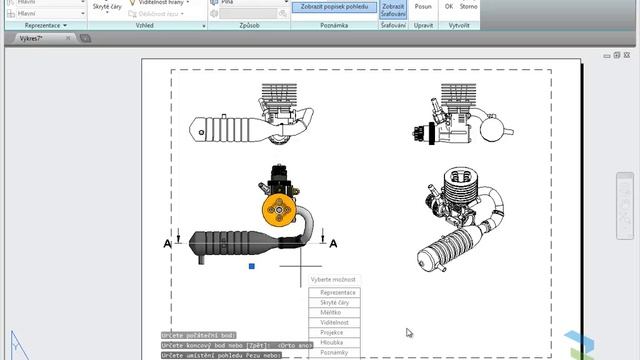Choose Hloubka from the options menu

tap(334, 342)
